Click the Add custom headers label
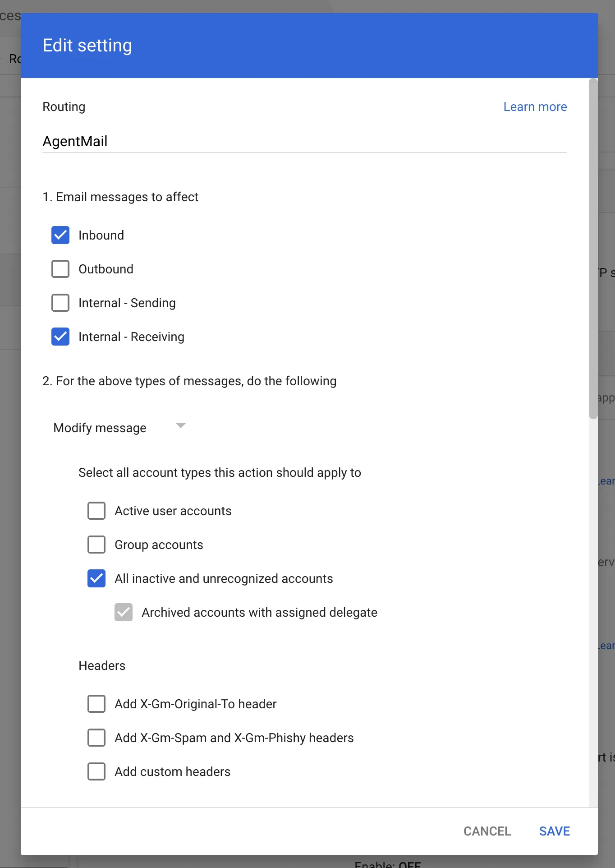 click(x=172, y=771)
